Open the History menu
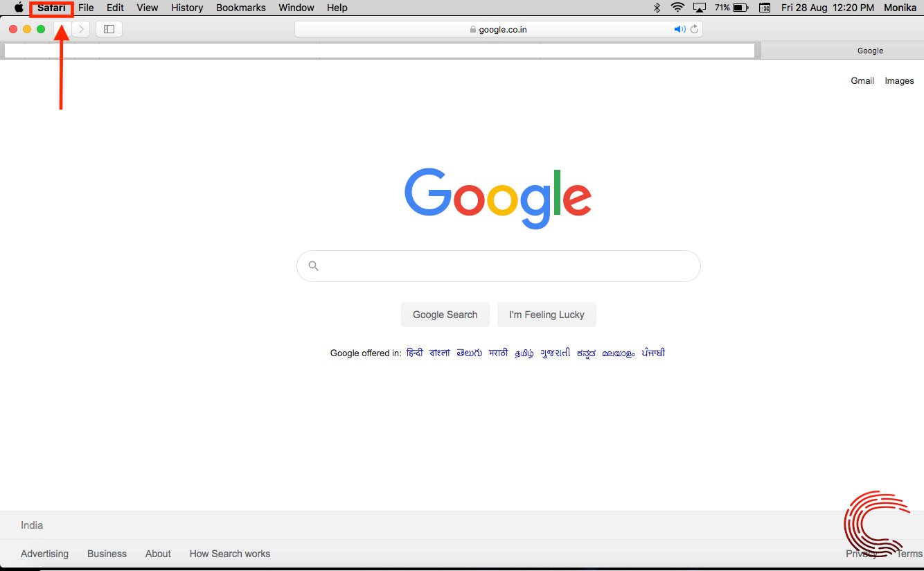The width and height of the screenshot is (924, 571). (x=187, y=8)
